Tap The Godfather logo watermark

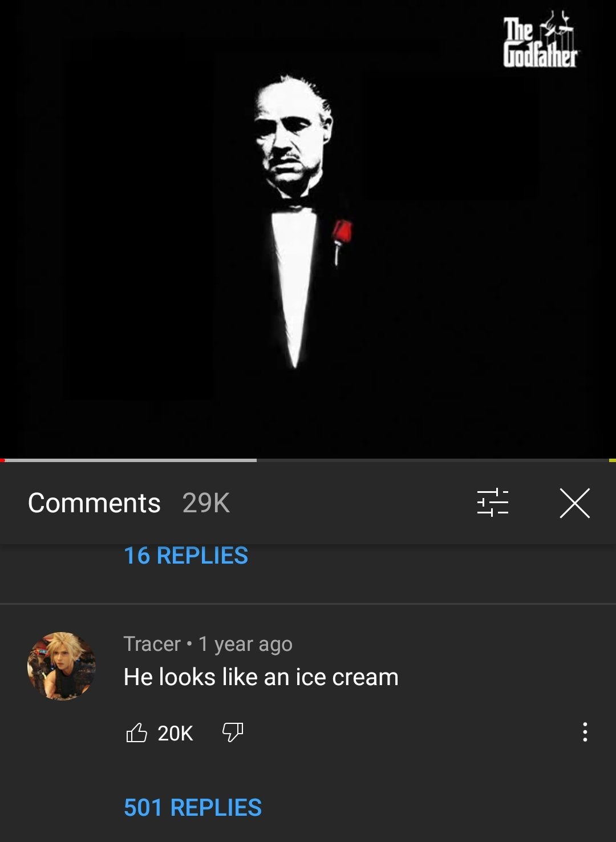pos(540,39)
